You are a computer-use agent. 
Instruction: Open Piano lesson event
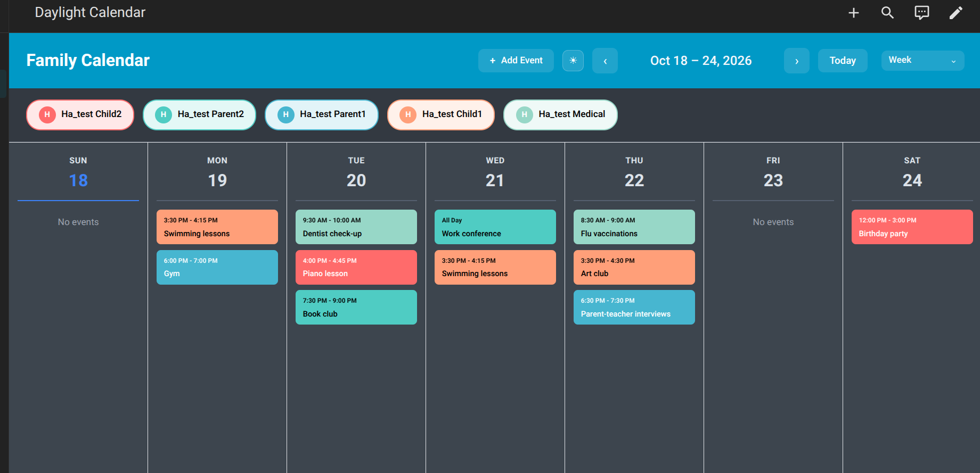[x=356, y=267]
